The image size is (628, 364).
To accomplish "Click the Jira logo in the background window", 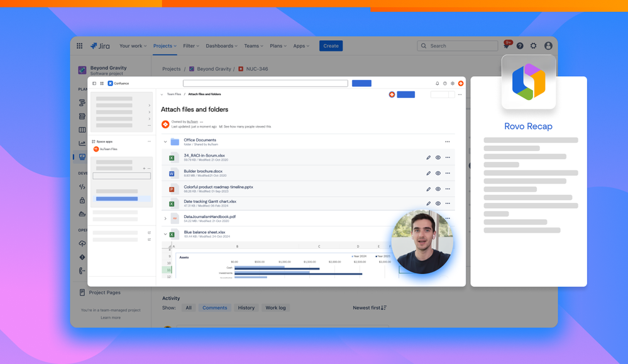I will 100,46.
